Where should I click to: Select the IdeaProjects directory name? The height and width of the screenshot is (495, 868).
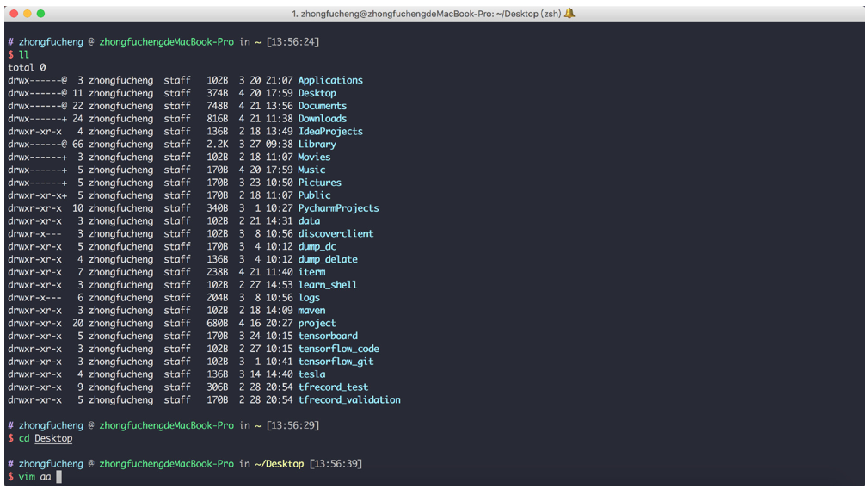click(330, 131)
